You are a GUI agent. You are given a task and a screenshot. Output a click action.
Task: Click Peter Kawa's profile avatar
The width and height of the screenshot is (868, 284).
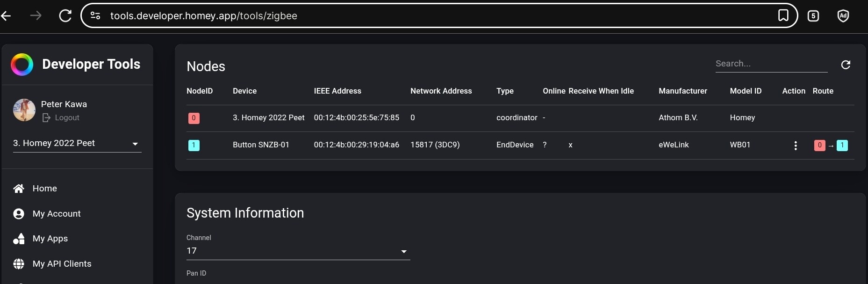point(24,110)
